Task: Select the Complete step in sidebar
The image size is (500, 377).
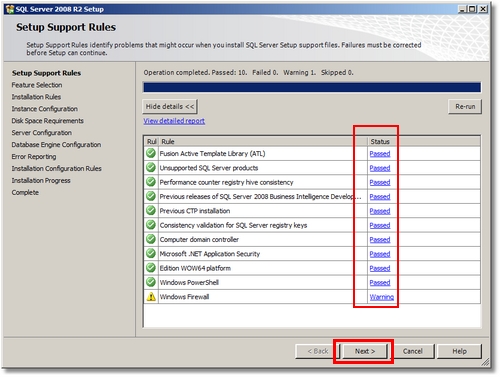Action: click(25, 193)
